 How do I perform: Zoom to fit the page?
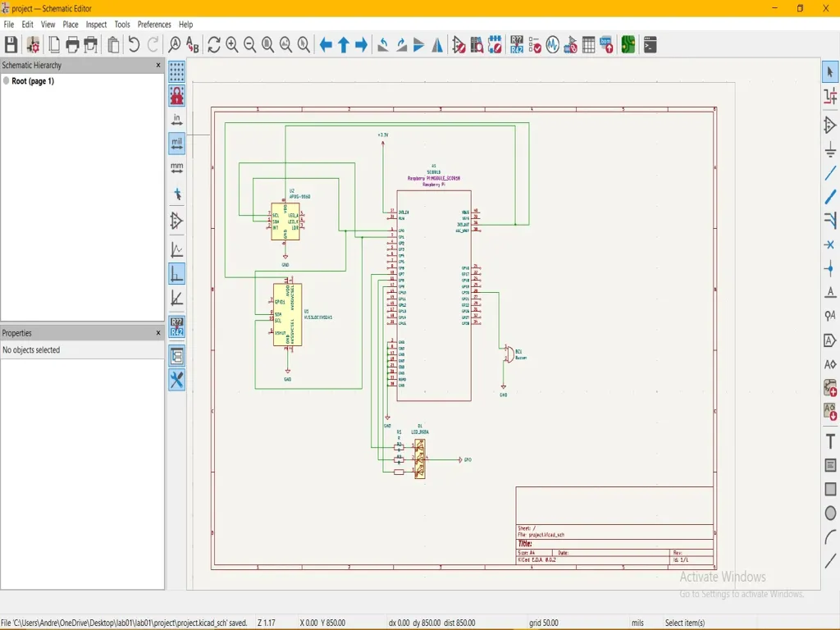tap(268, 45)
